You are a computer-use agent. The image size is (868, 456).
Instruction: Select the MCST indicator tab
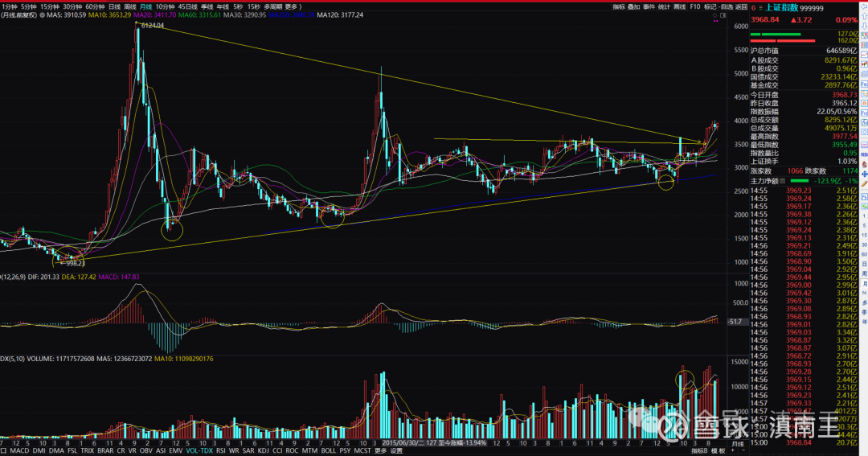tap(362, 450)
